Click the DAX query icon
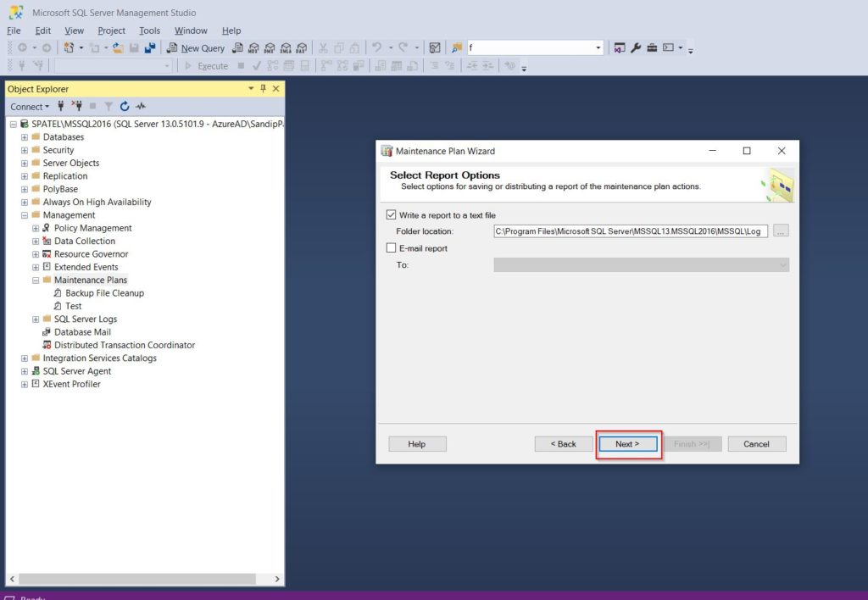This screenshot has width=868, height=600. click(302, 48)
